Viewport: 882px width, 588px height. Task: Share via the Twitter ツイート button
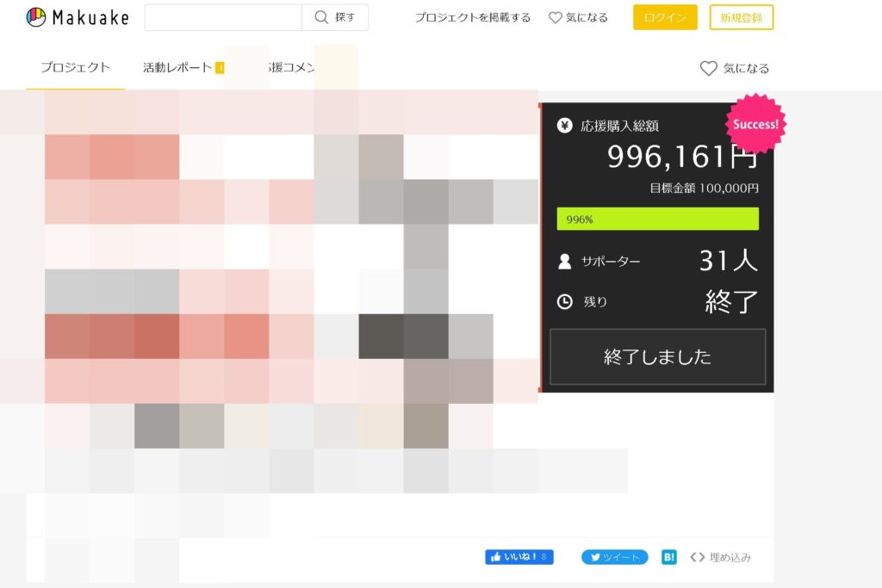pos(615,557)
